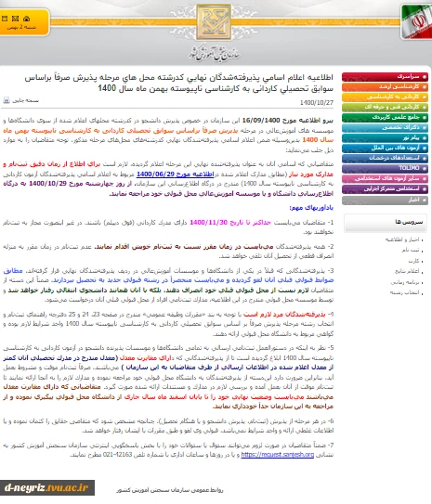Open the برنامه زمانی schedule link
The height and width of the screenshot is (504, 432).
(x=405, y=282)
